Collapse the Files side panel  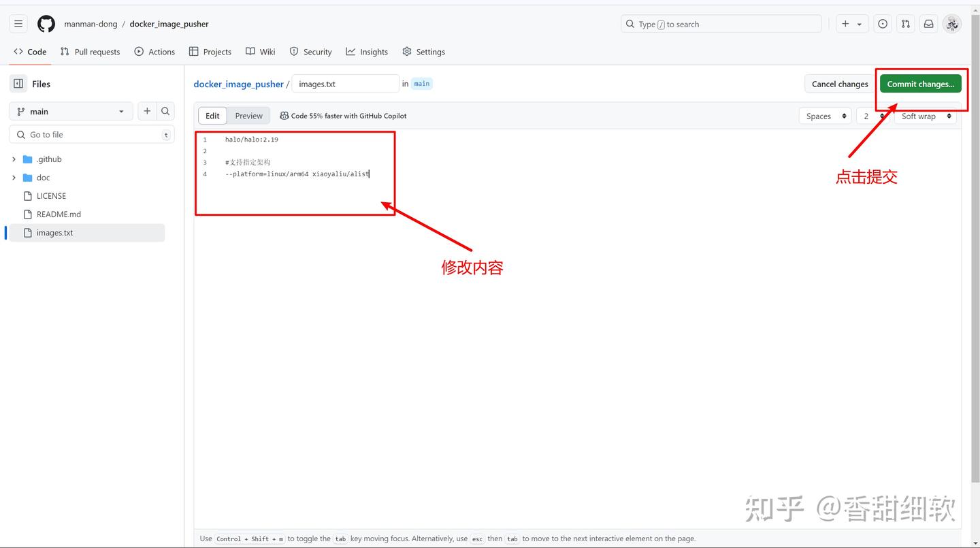pos(17,83)
